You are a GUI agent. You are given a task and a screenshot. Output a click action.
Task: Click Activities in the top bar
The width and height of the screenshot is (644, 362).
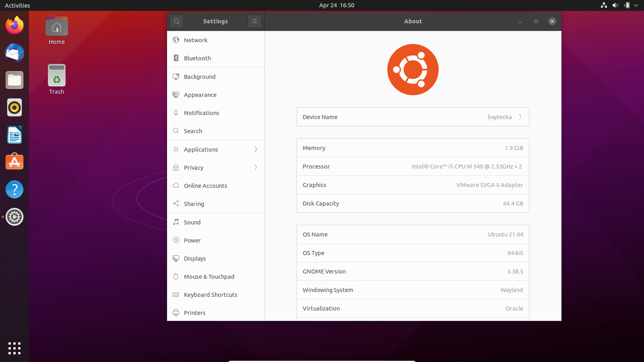(17, 5)
